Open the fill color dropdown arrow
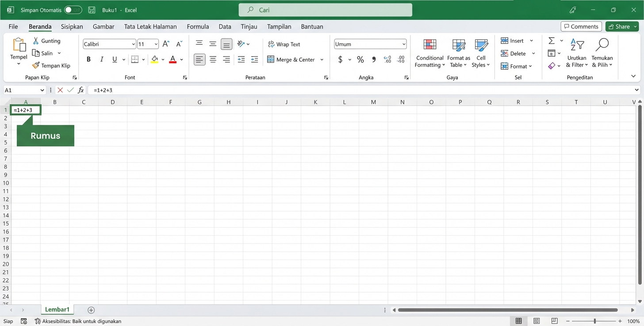This screenshot has width=644, height=326. tap(163, 59)
